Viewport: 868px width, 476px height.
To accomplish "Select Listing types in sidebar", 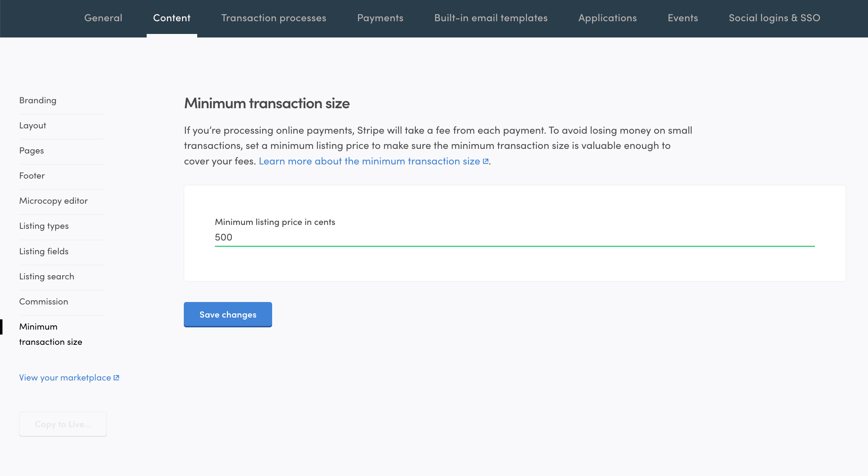I will pos(44,226).
